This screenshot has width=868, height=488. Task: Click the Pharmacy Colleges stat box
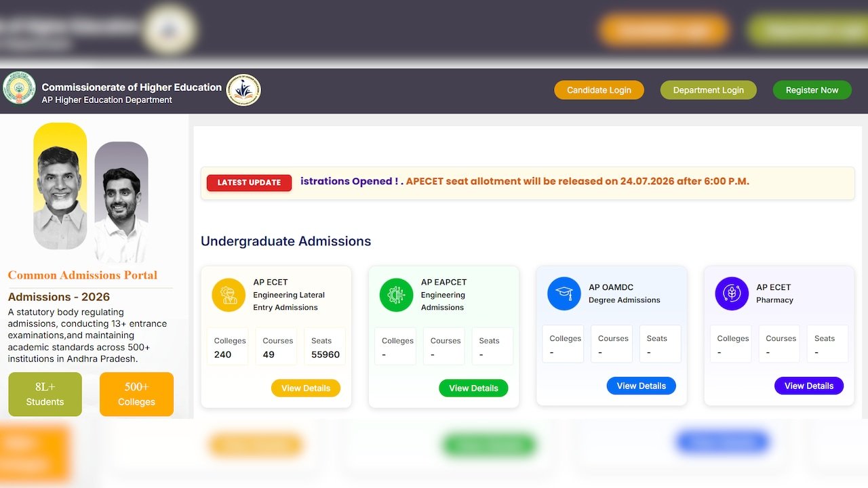pos(731,344)
